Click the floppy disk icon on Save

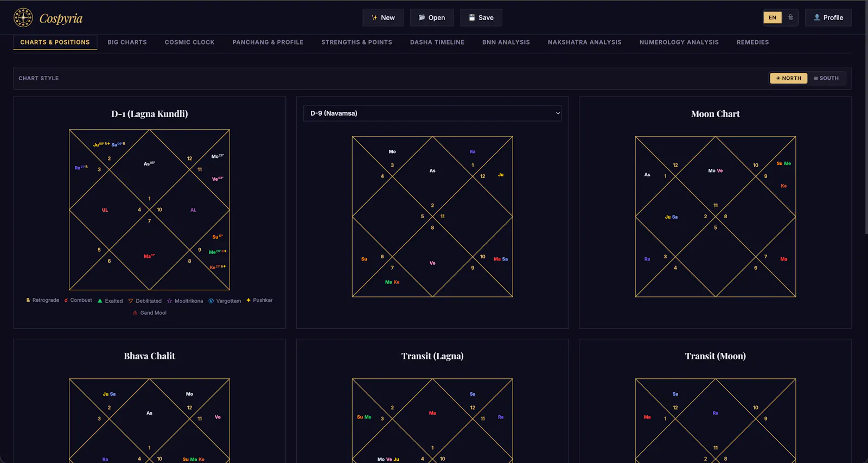click(472, 17)
